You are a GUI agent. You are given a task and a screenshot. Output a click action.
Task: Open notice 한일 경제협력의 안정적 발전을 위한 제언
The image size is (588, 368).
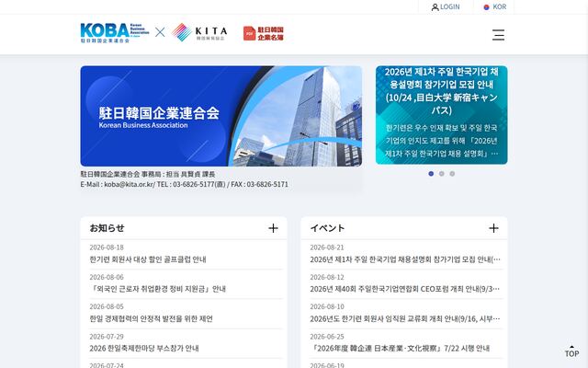point(151,319)
